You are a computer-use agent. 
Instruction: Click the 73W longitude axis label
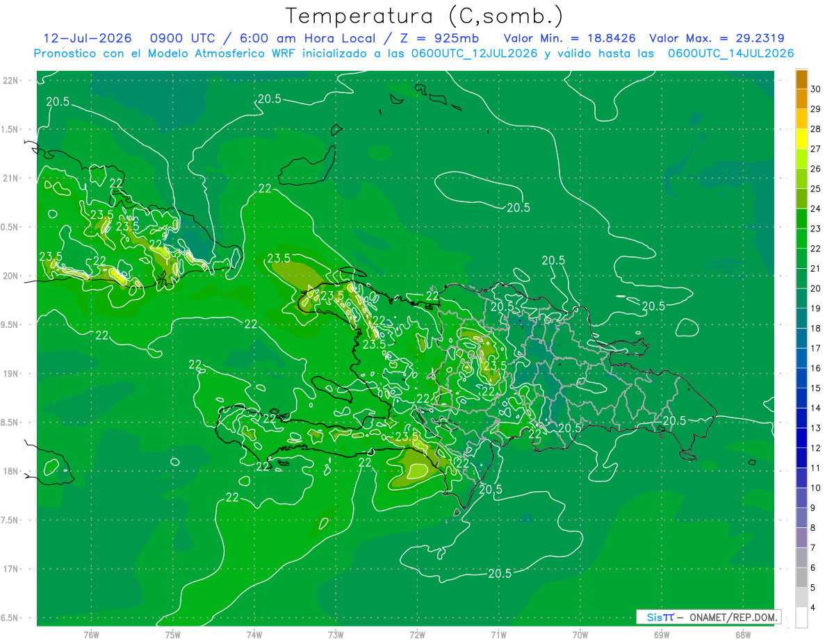[336, 635]
